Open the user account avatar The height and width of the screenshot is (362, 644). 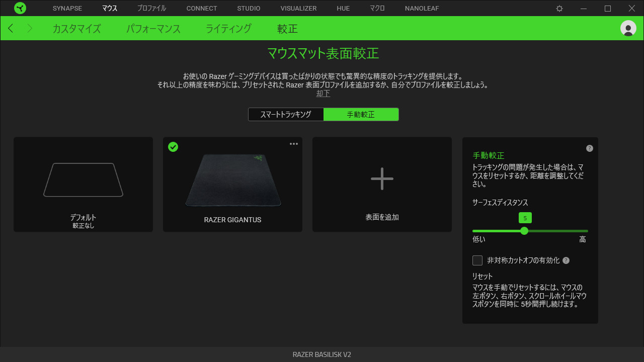pyautogui.click(x=628, y=28)
